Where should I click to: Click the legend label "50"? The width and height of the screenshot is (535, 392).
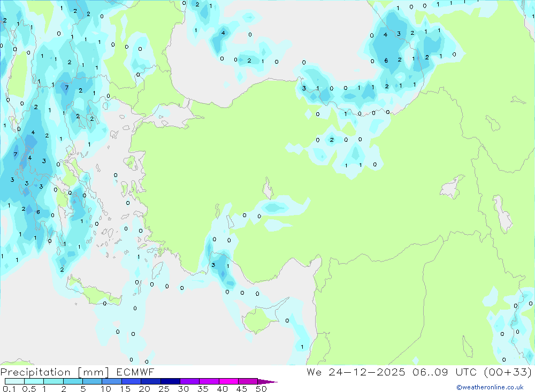pyautogui.click(x=261, y=389)
